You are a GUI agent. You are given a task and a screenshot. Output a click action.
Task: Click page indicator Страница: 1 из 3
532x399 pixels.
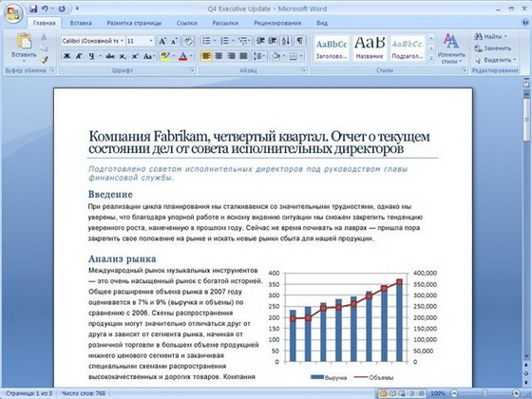[x=29, y=393]
